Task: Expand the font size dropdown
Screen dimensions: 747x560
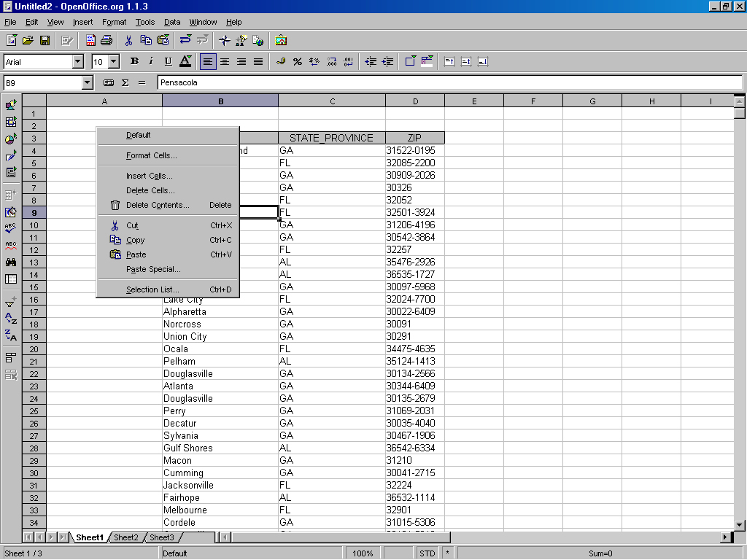Action: click(114, 62)
